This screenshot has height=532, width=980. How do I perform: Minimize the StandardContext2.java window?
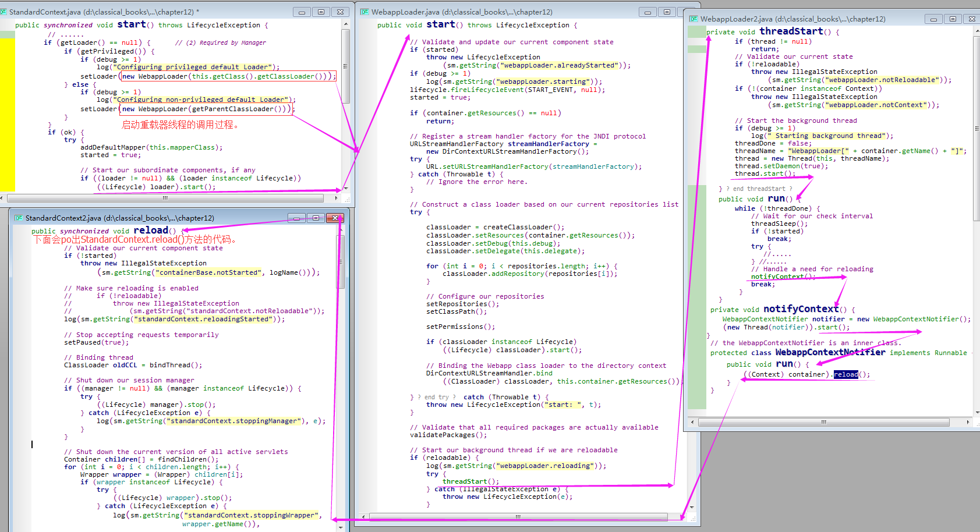click(x=296, y=218)
